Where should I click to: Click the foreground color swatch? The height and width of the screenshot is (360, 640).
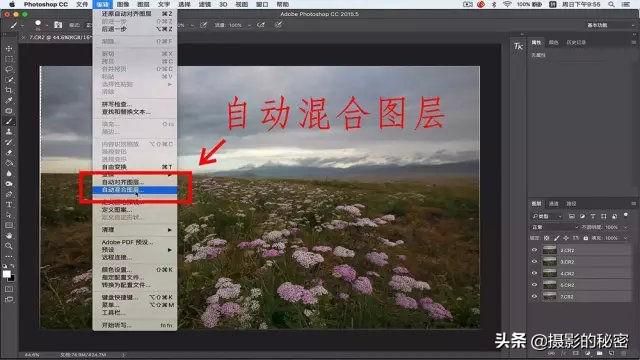[7, 274]
